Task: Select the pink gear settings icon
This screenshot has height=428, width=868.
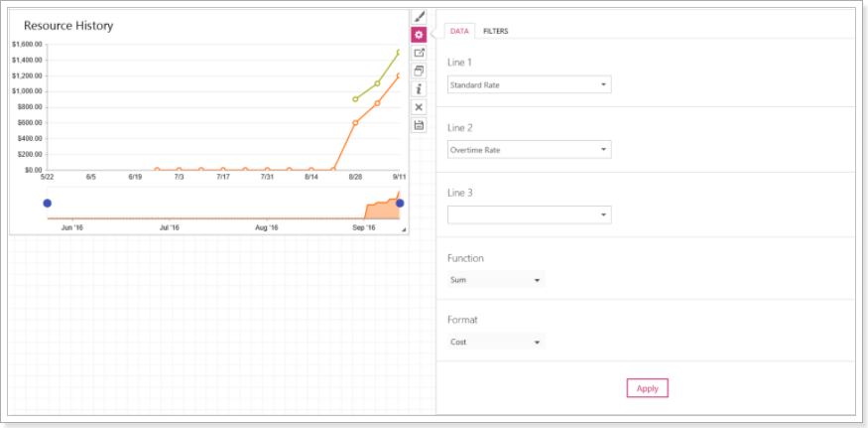Action: click(x=419, y=35)
